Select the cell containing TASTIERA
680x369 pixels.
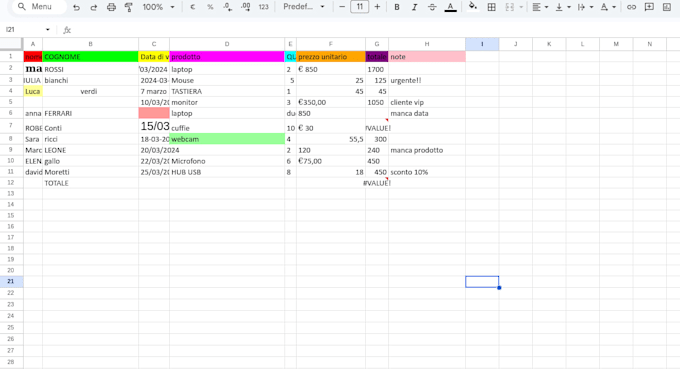click(227, 91)
